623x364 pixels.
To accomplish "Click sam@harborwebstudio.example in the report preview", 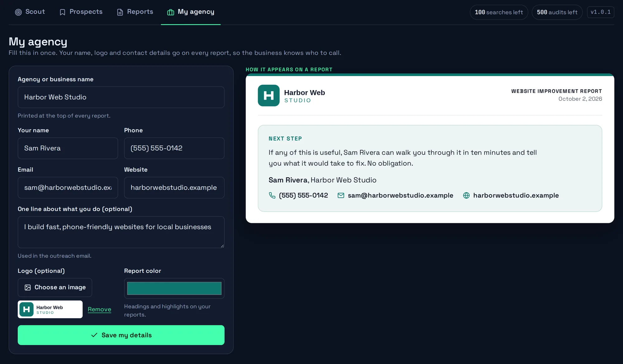I will (400, 195).
